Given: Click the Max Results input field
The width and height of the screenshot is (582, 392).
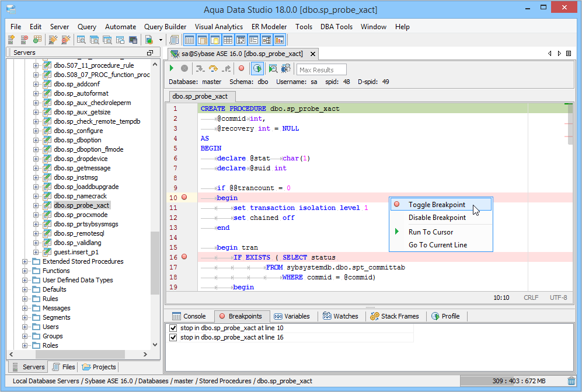Looking at the screenshot, I should 322,70.
